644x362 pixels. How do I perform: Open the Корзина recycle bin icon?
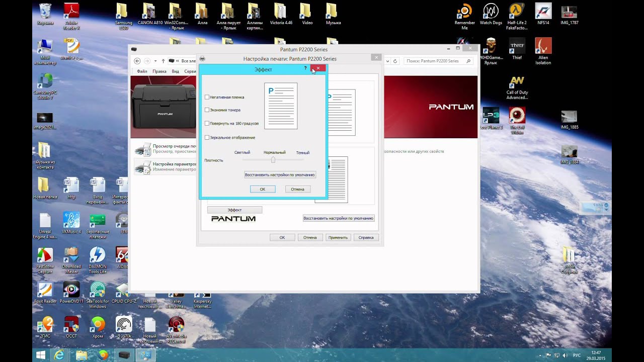(x=45, y=14)
